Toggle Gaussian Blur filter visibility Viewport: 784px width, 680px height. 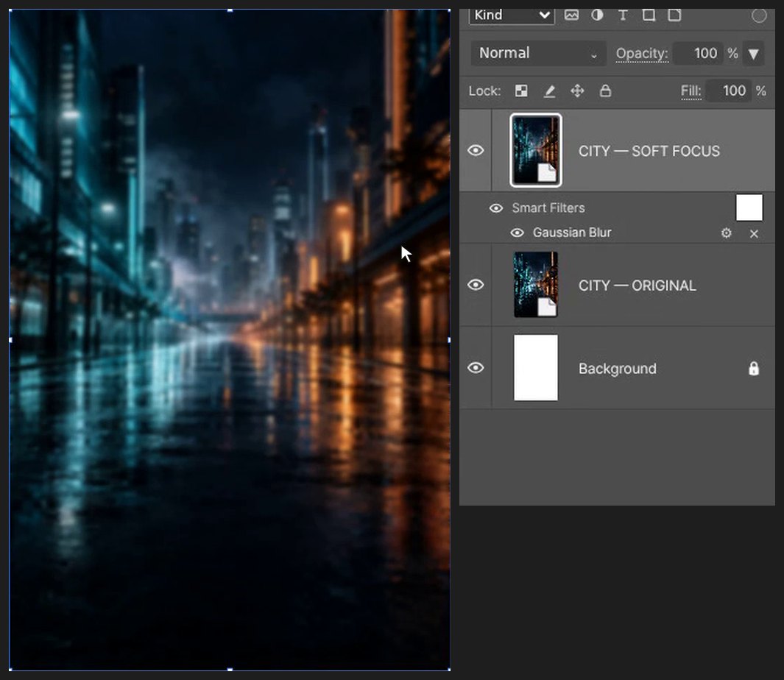pos(517,233)
